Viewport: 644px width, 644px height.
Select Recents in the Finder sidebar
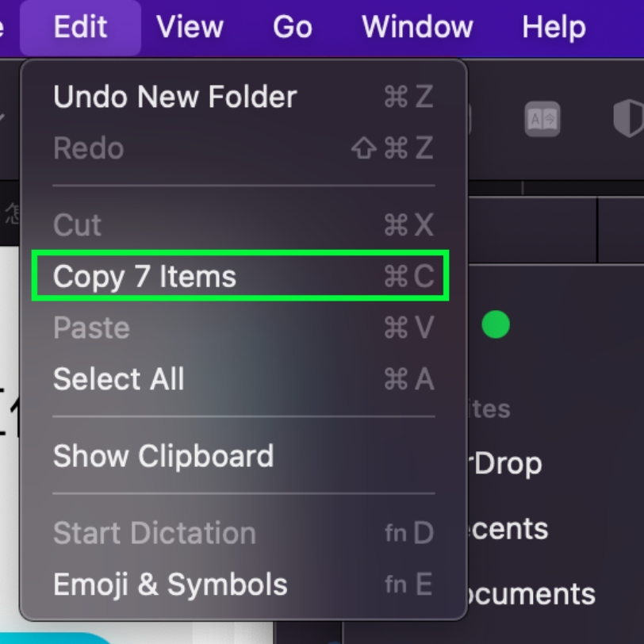coord(508,528)
